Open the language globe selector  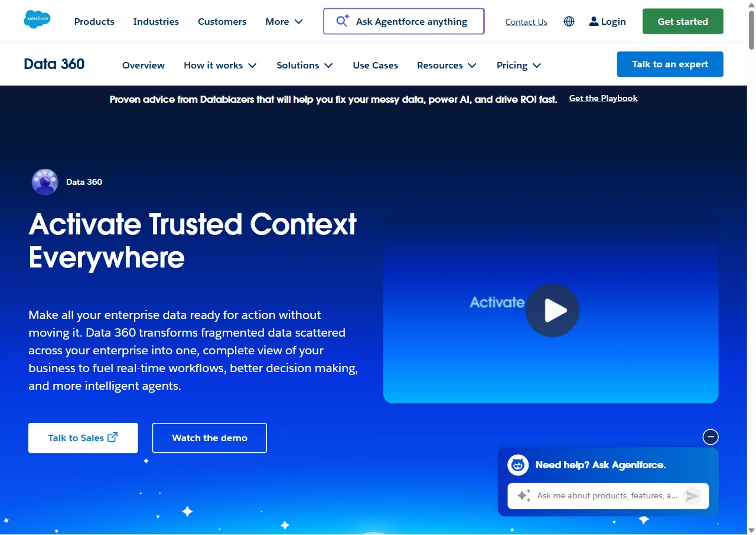click(569, 21)
